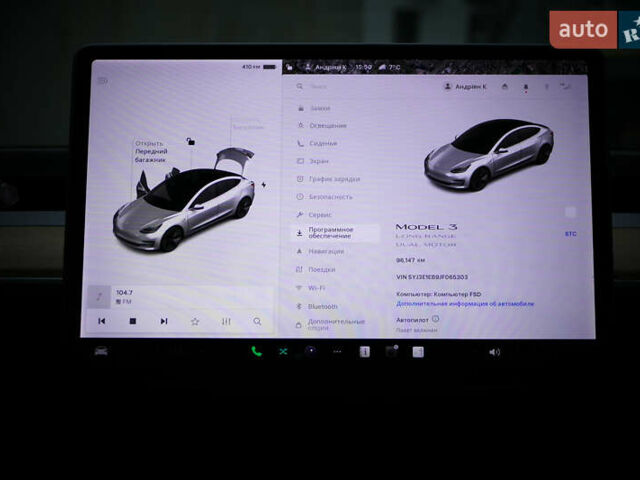Select Безопасность in settings sidebar
This screenshot has width=640, height=480.
pos(330,197)
